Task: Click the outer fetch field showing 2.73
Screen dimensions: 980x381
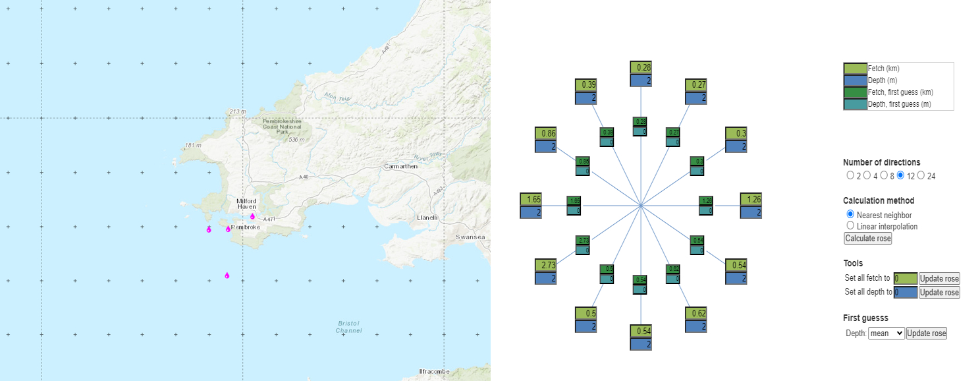Action: [x=548, y=265]
